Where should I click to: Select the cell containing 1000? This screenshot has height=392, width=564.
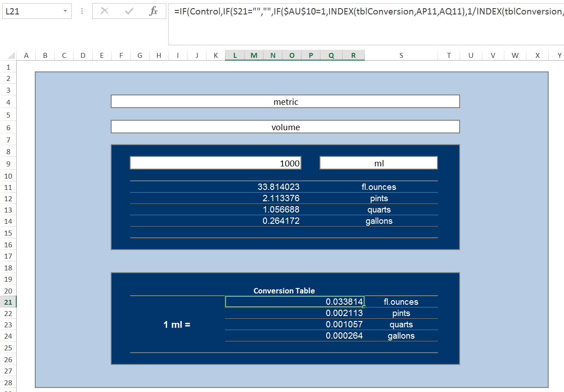(x=215, y=163)
